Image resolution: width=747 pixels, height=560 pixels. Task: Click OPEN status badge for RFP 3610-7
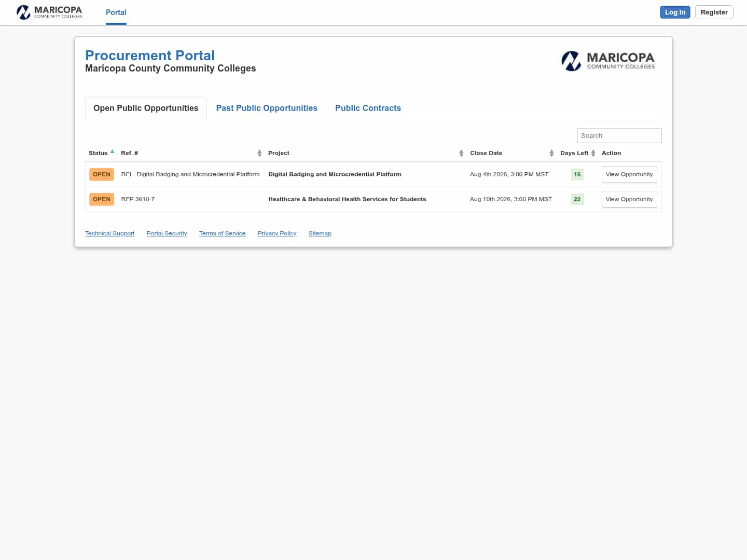click(x=102, y=199)
